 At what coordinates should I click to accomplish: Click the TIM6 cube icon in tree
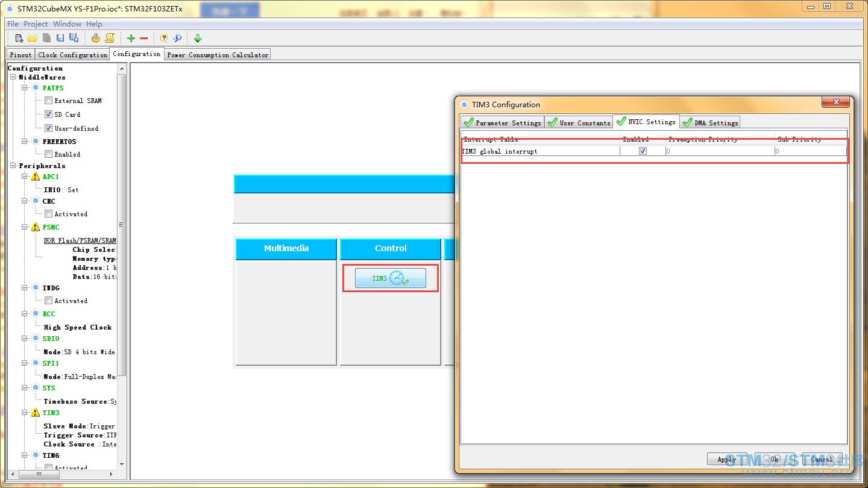(36, 455)
